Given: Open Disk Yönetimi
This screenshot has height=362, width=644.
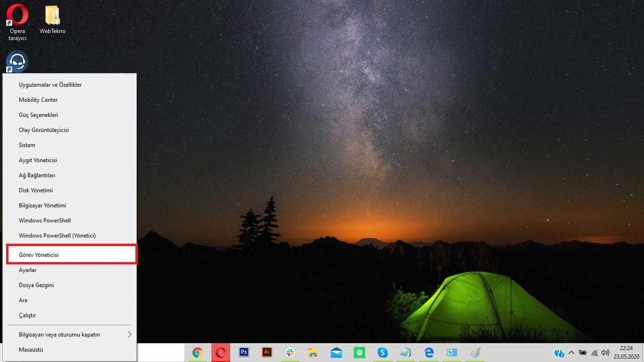Looking at the screenshot, I should click(35, 190).
